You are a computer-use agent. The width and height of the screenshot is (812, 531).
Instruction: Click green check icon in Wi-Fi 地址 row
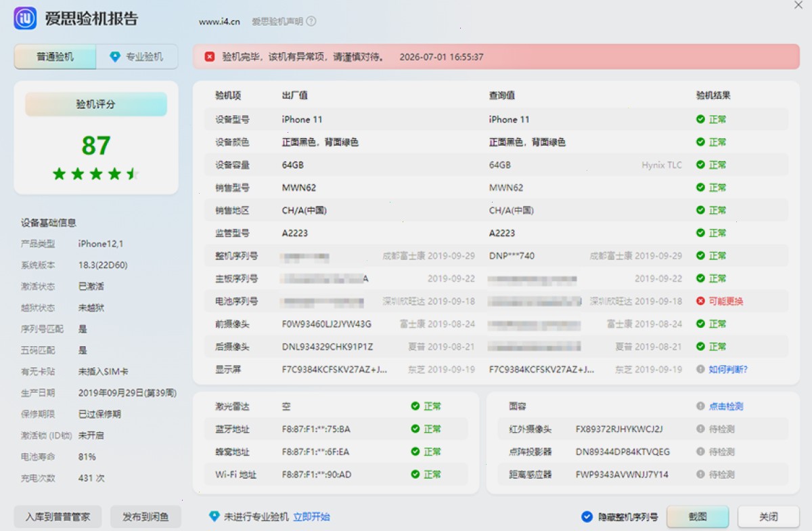click(x=415, y=475)
